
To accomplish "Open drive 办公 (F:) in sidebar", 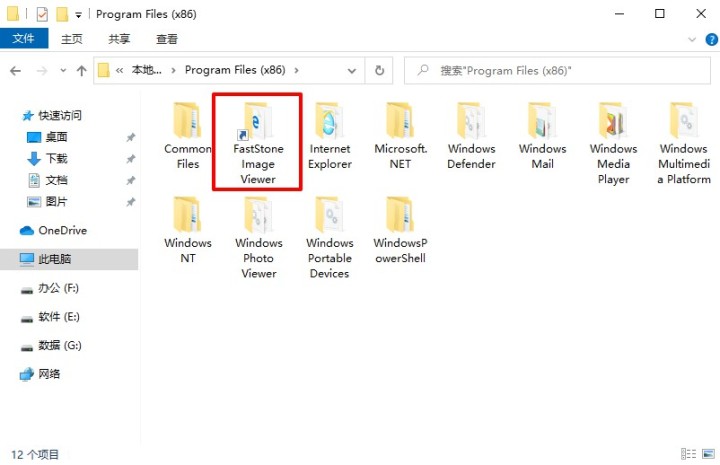I will point(58,288).
